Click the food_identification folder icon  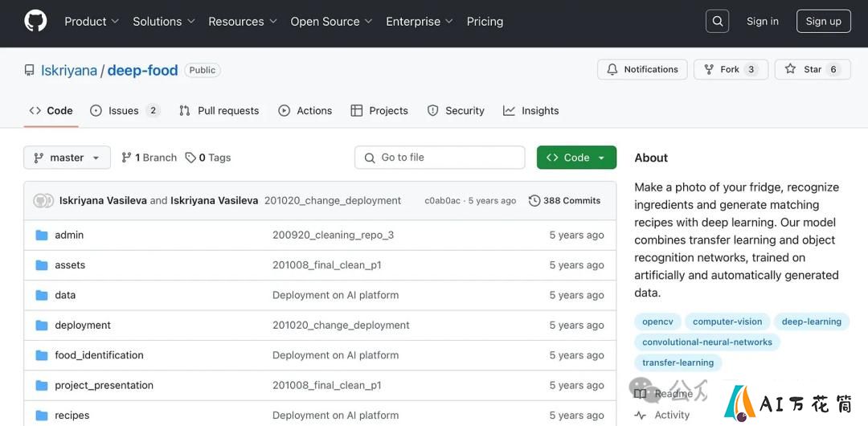tap(42, 355)
